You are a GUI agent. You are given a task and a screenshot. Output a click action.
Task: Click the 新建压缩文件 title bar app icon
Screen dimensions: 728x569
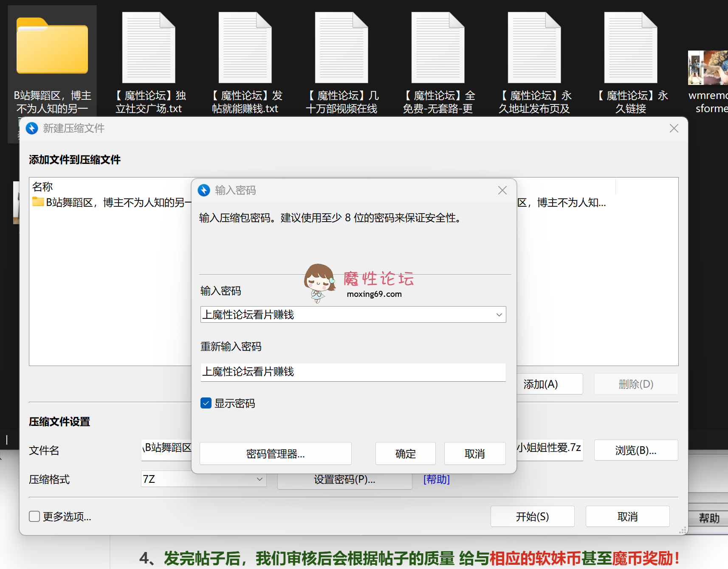click(x=32, y=128)
